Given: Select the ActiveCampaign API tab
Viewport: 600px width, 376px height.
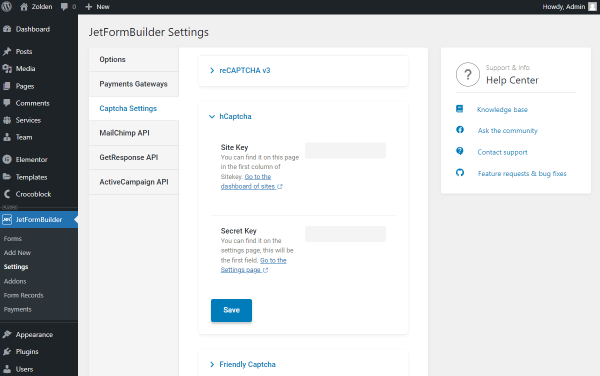Looking at the screenshot, I should [134, 182].
